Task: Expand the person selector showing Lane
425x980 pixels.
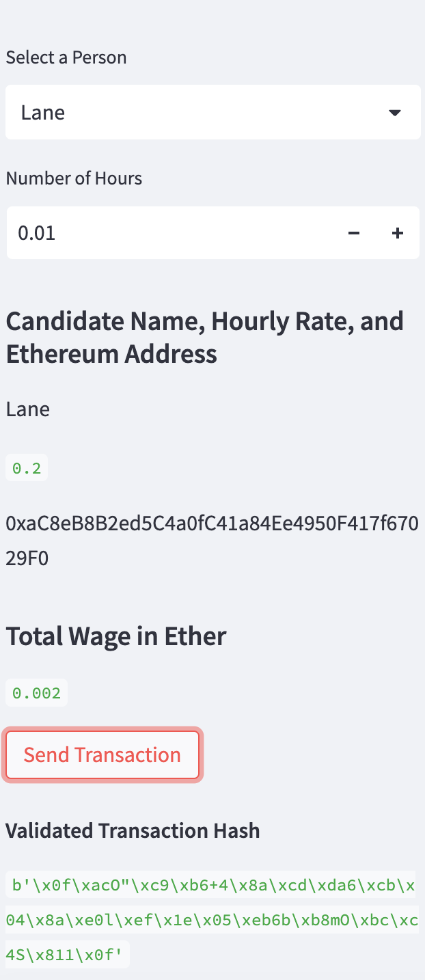Action: point(212,112)
